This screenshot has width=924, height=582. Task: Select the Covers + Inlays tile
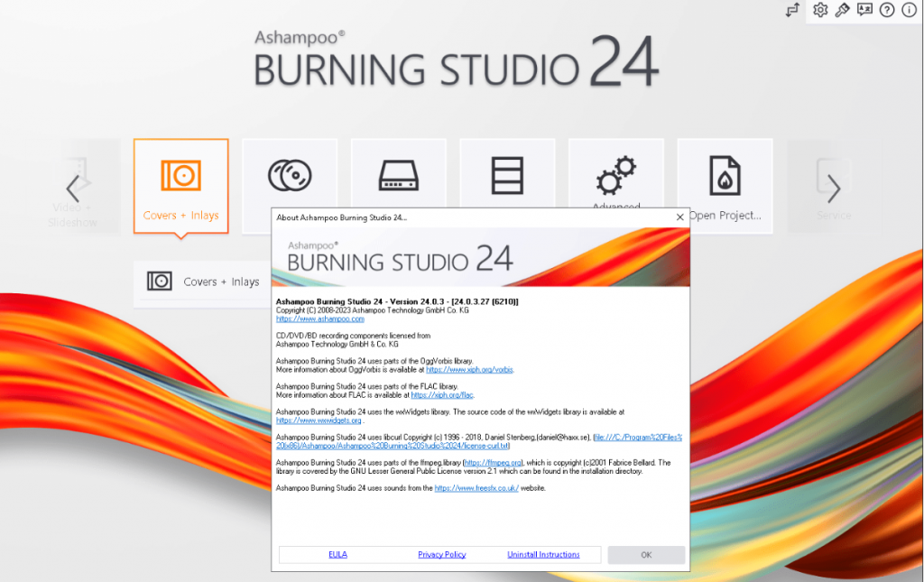point(180,186)
